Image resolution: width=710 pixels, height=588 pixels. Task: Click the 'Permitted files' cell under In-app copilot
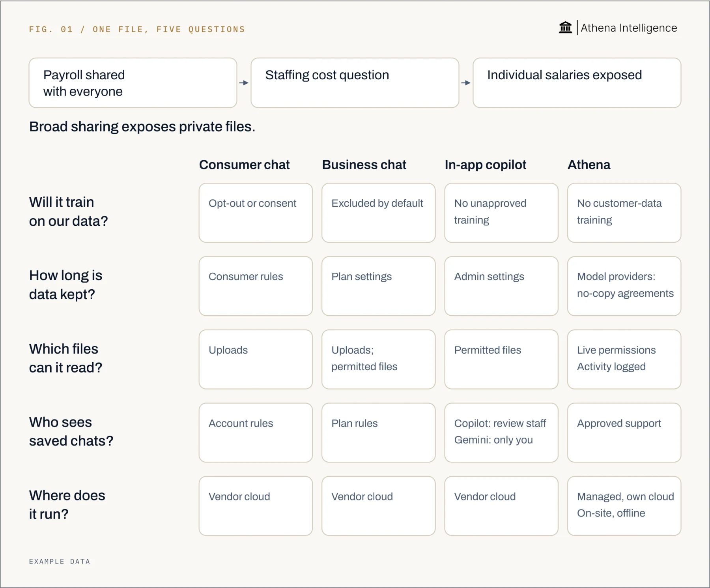point(501,360)
